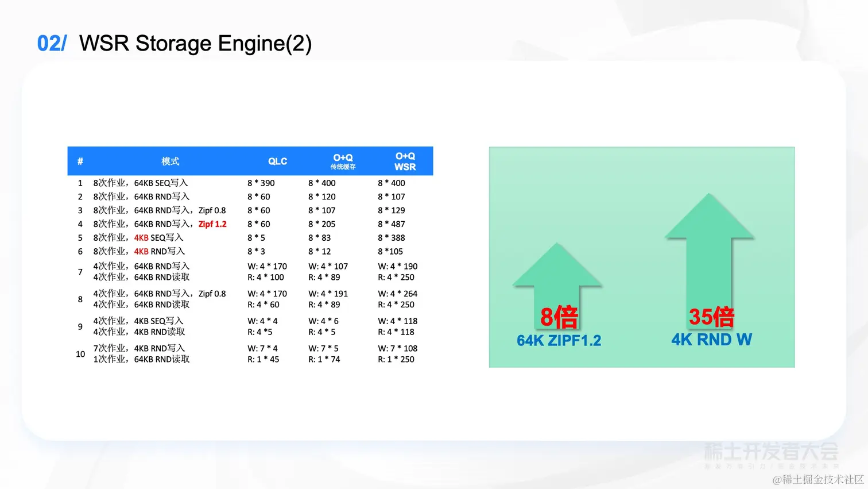The width and height of the screenshot is (868, 489).
Task: Select row 9 text "4次作业，4KB SEQ写入"
Action: 138,321
